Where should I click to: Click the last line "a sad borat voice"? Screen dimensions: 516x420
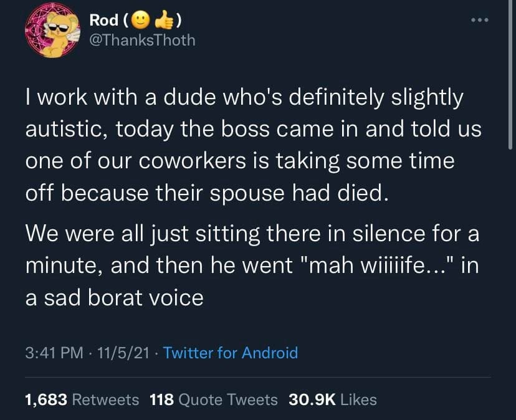click(x=114, y=298)
